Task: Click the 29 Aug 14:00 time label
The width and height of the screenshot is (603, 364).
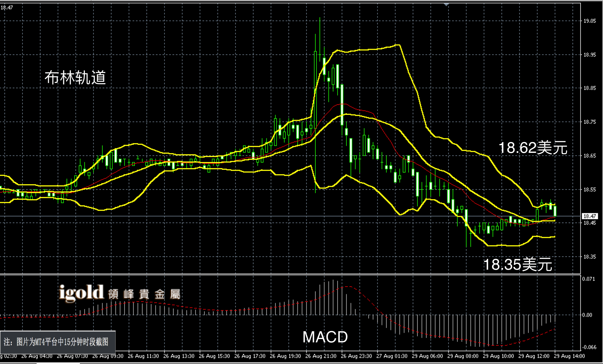Action: (569, 356)
